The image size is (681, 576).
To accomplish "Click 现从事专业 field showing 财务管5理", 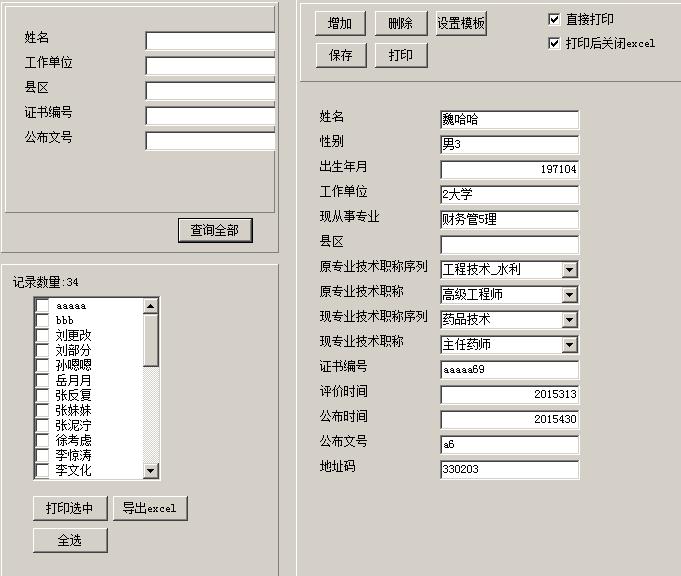I will click(509, 219).
